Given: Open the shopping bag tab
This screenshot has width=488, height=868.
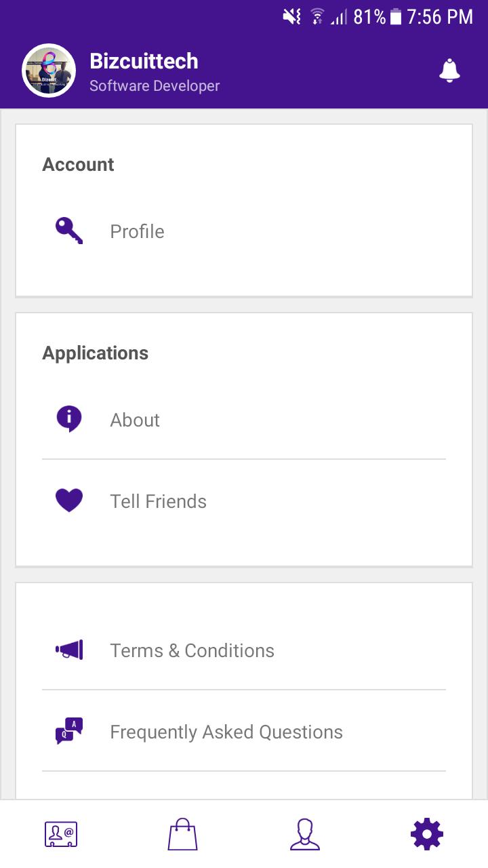Looking at the screenshot, I should point(183,834).
